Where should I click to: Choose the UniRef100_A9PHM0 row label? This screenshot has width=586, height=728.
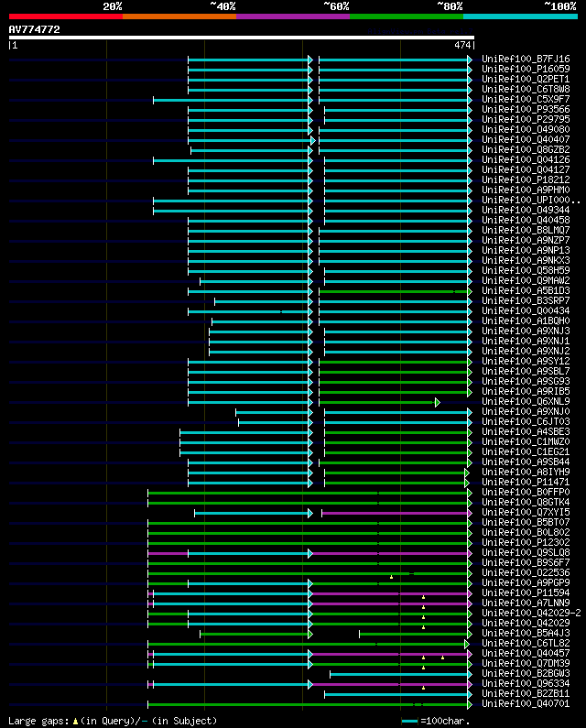(x=526, y=190)
